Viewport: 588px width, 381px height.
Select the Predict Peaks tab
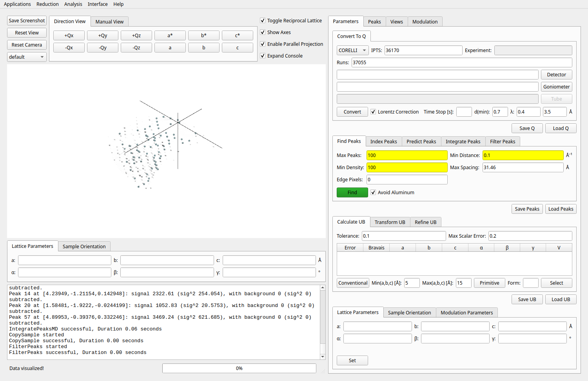pos(421,141)
